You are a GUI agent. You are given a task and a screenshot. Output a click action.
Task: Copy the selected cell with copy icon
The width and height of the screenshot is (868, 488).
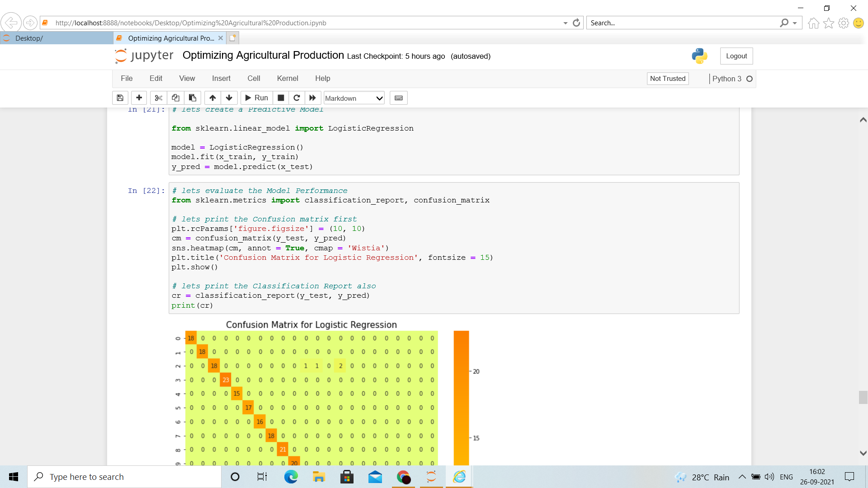[x=175, y=98]
